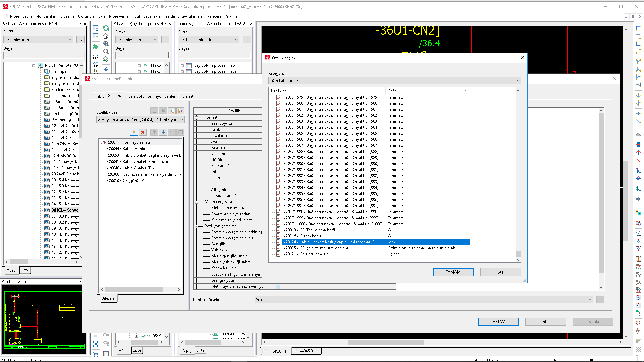Open the Özellik düzeni dropdown
644x362 pixels.
point(140,120)
